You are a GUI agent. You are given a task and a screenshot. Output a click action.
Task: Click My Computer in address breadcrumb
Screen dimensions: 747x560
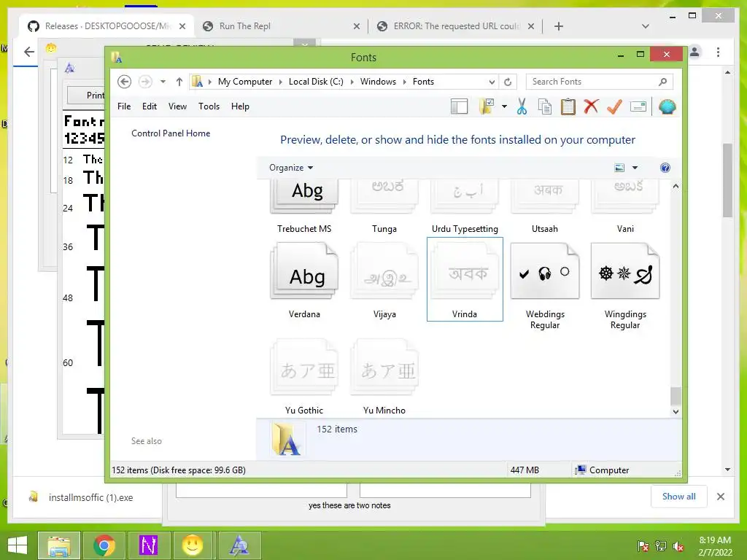coord(245,82)
